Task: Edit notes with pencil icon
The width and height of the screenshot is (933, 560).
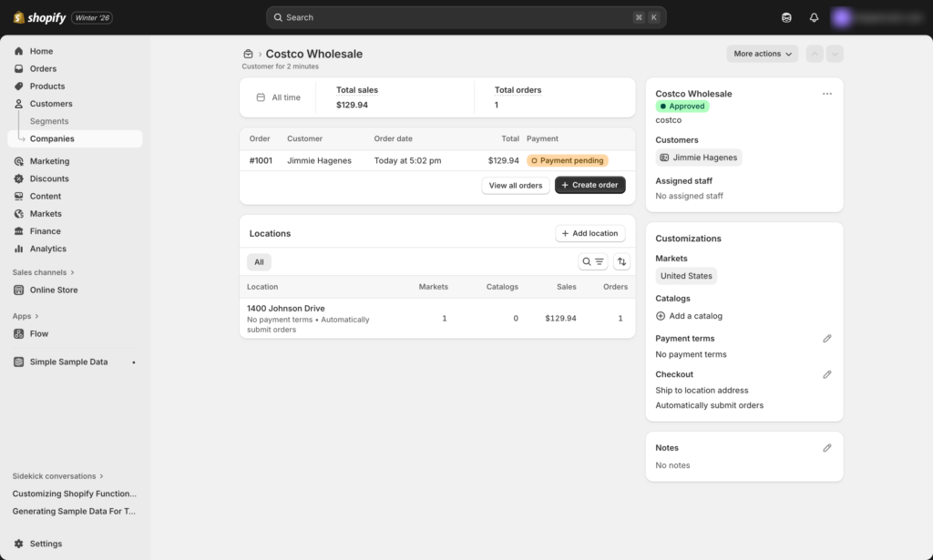Action: (x=826, y=448)
